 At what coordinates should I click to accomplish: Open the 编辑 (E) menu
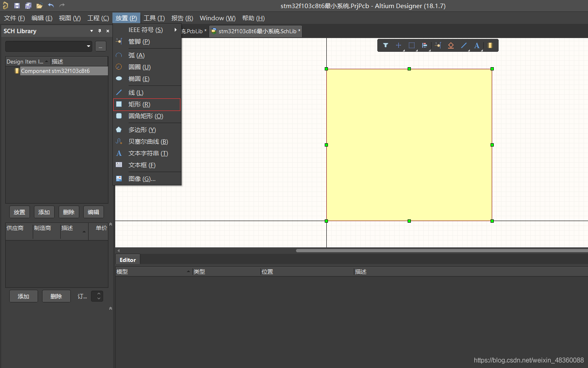pyautogui.click(x=42, y=18)
